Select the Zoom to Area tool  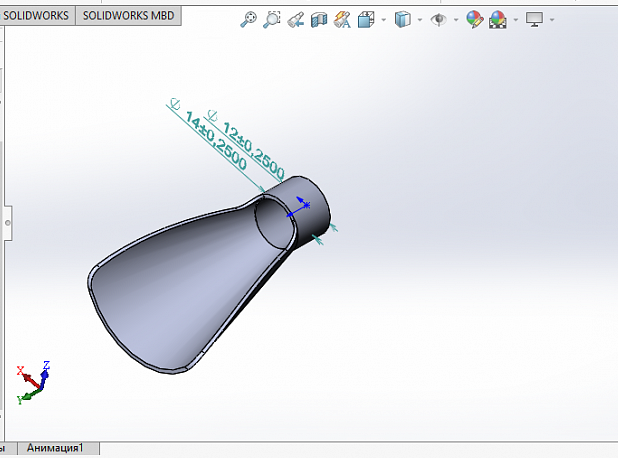(271, 19)
